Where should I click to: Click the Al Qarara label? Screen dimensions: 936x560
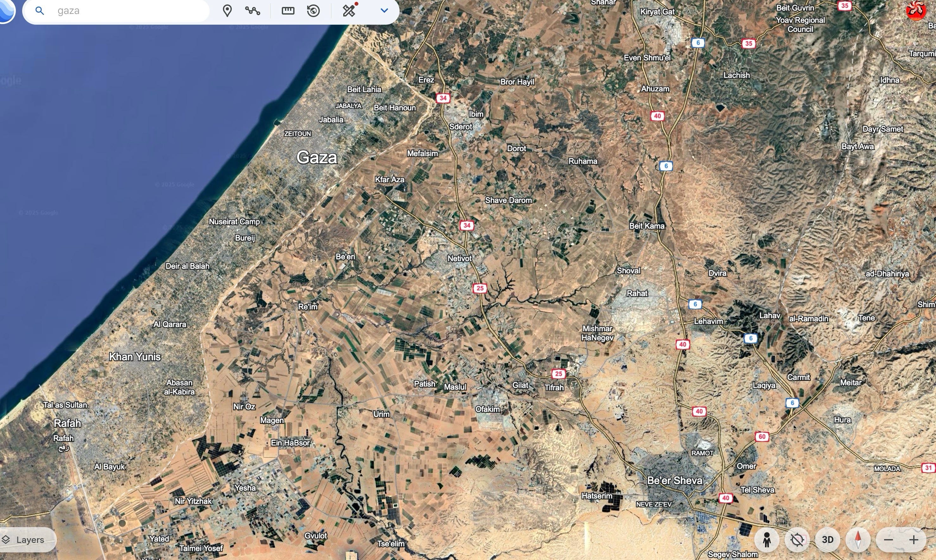[169, 324]
